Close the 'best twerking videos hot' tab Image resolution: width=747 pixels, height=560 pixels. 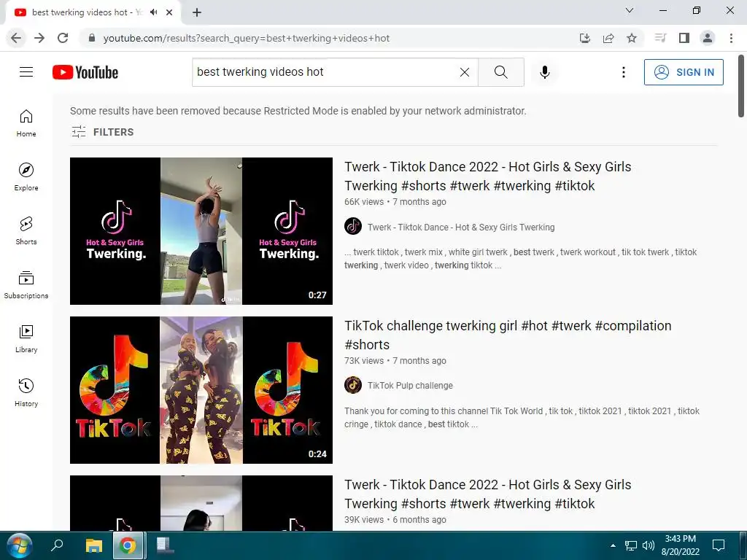pyautogui.click(x=169, y=12)
